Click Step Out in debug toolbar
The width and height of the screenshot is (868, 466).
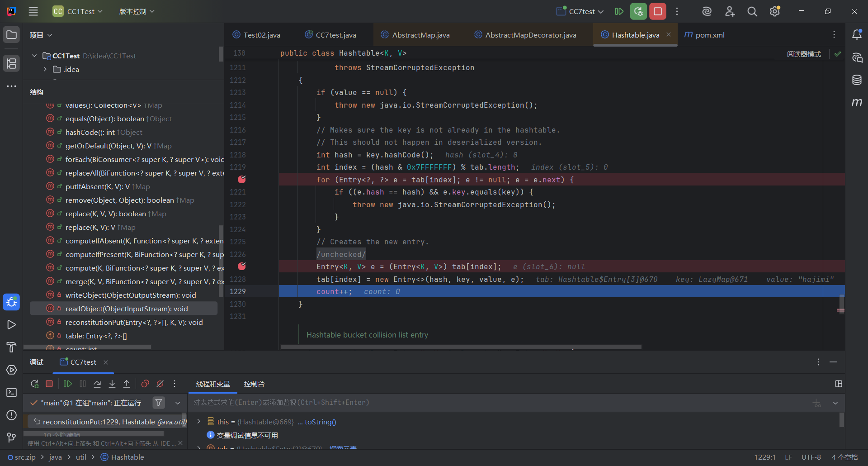coord(127,384)
